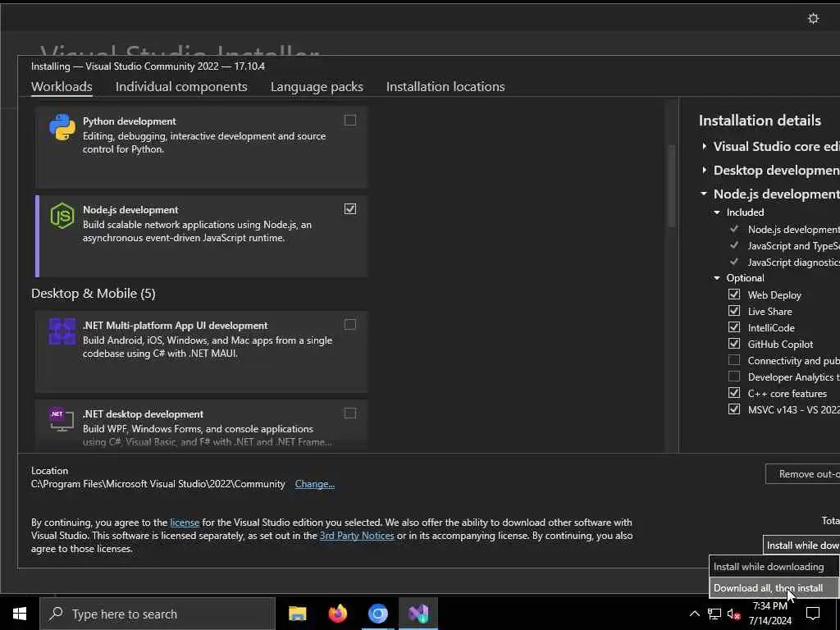Viewport: 840px width, 630px height.
Task: Click the workloads list scrollbar thumb
Action: [x=671, y=186]
